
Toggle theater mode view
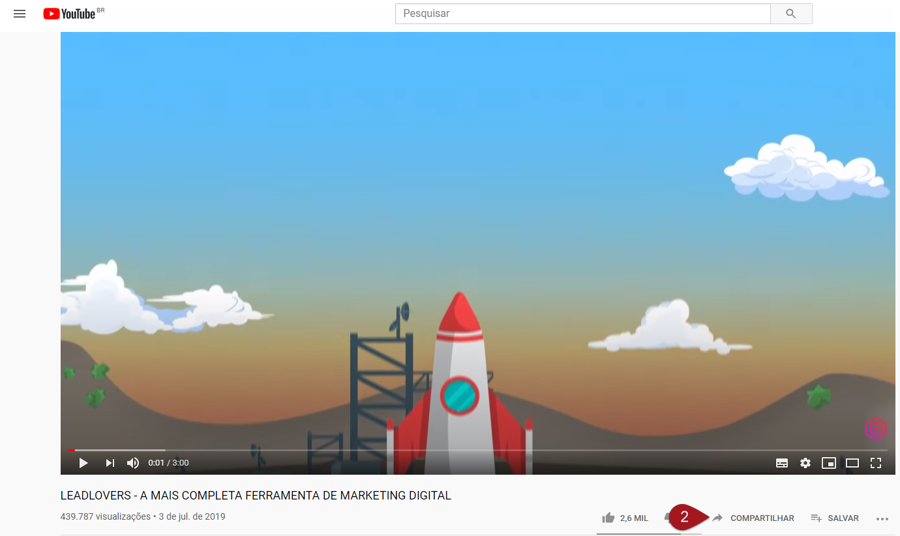(852, 463)
